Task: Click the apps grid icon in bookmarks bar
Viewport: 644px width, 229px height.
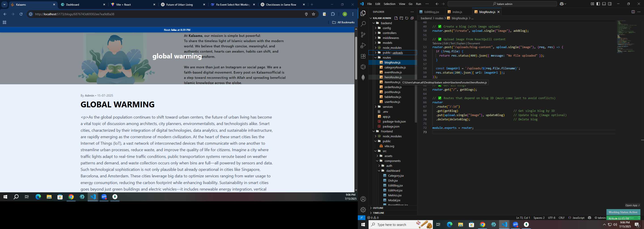Action: click(x=4, y=23)
